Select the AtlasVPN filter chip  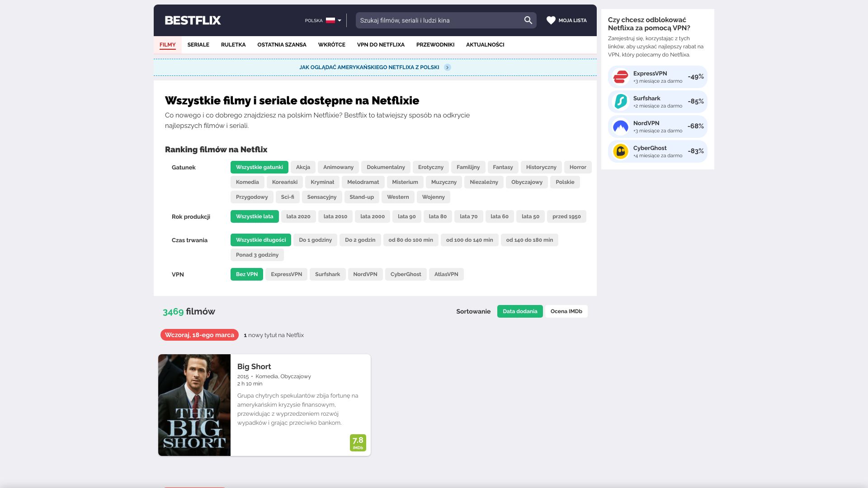pyautogui.click(x=446, y=274)
